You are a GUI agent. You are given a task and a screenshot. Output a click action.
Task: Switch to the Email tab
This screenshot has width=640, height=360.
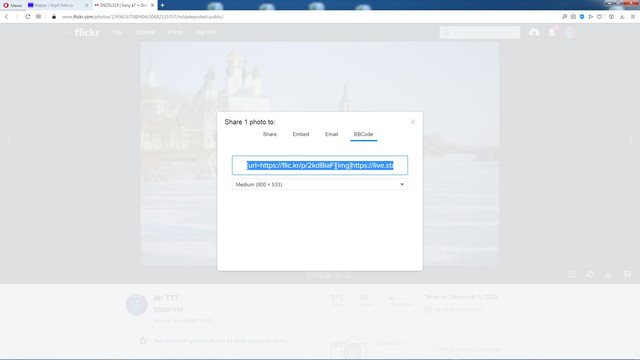pyautogui.click(x=331, y=134)
